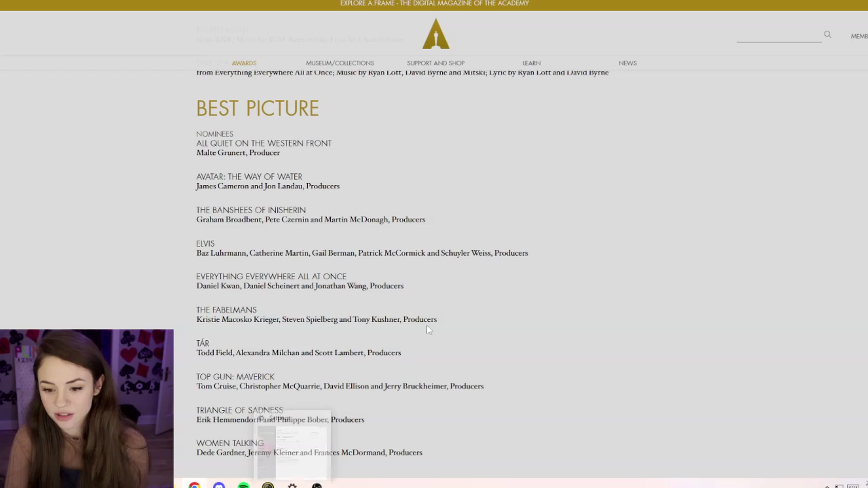Open the Support and Shop menu

[x=436, y=63]
